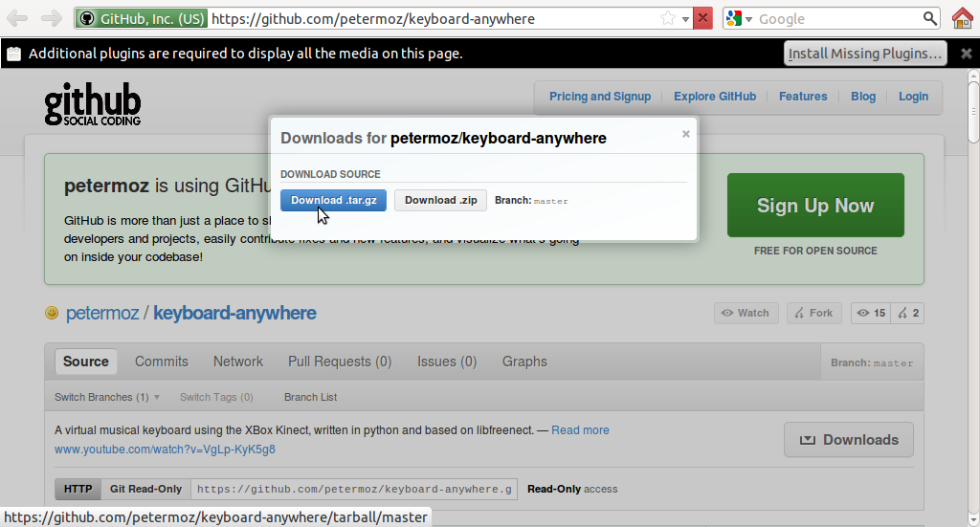Click Download .zip button
980x527 pixels.
(440, 201)
